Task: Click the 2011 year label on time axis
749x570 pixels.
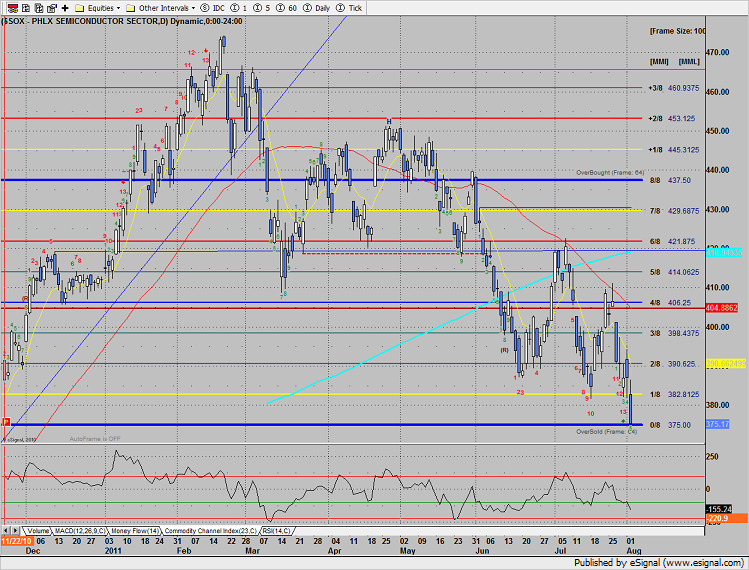Action: [113, 551]
